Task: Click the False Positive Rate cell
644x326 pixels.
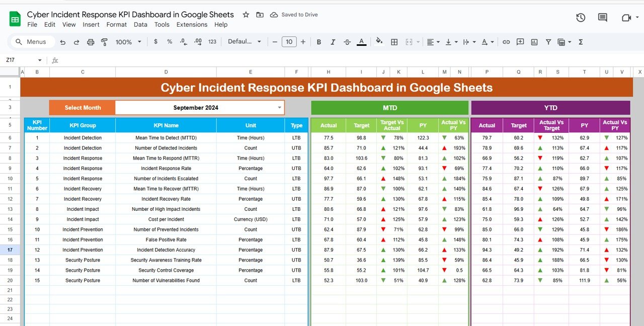Action: pyautogui.click(x=166, y=240)
